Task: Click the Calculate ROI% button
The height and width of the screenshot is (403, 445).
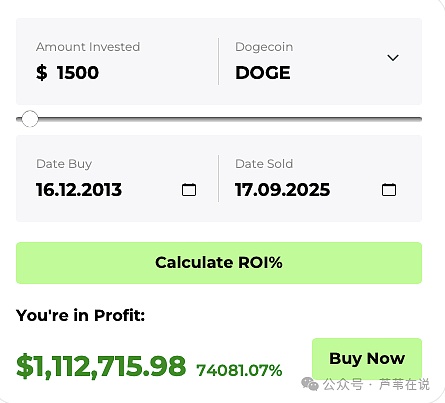Action: pos(219,263)
